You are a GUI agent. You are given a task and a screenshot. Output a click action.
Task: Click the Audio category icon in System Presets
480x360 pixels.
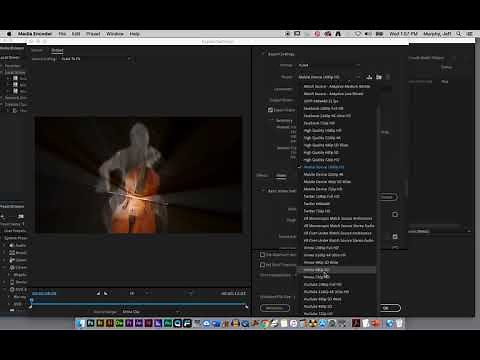[x=12, y=245]
